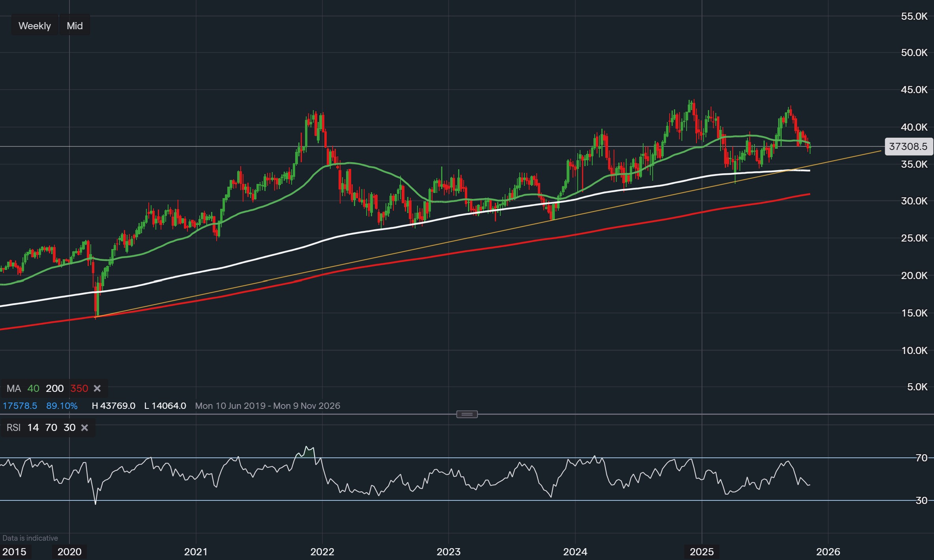
Task: Open RSI indicator settings label
Action: pyautogui.click(x=13, y=428)
